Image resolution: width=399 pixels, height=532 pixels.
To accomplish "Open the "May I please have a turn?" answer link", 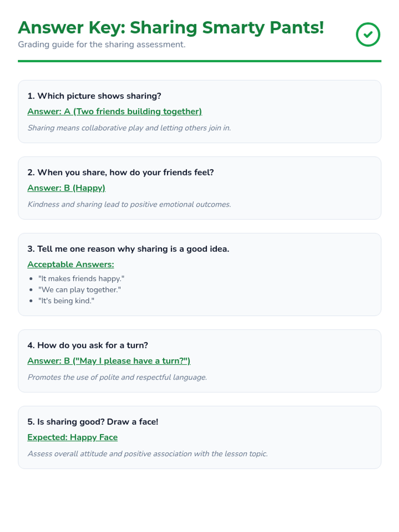I will click(x=109, y=361).
